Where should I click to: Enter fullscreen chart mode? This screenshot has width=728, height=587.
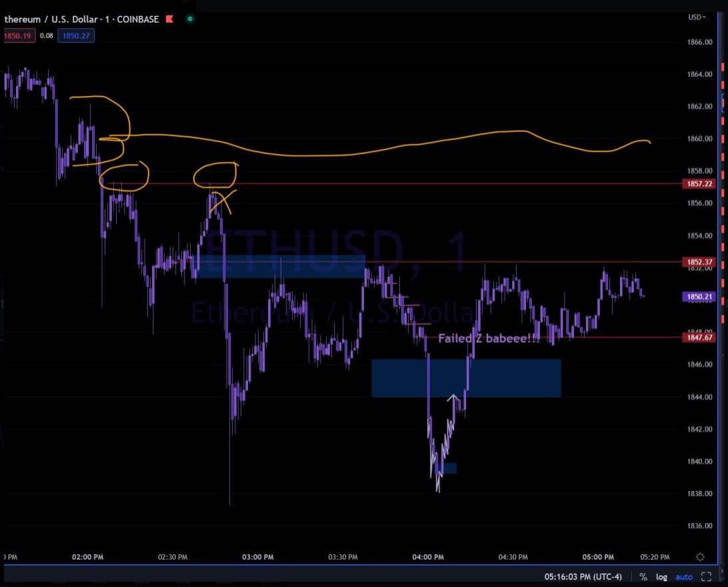point(706,577)
